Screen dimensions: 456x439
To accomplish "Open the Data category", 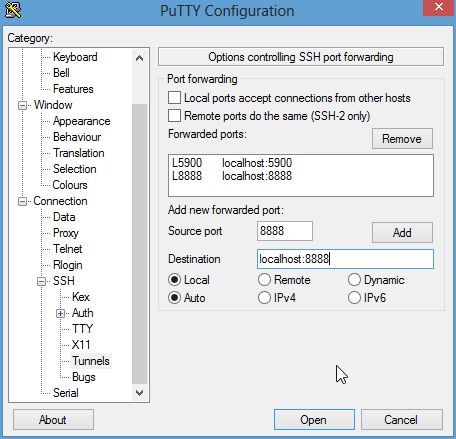I will [x=64, y=217].
